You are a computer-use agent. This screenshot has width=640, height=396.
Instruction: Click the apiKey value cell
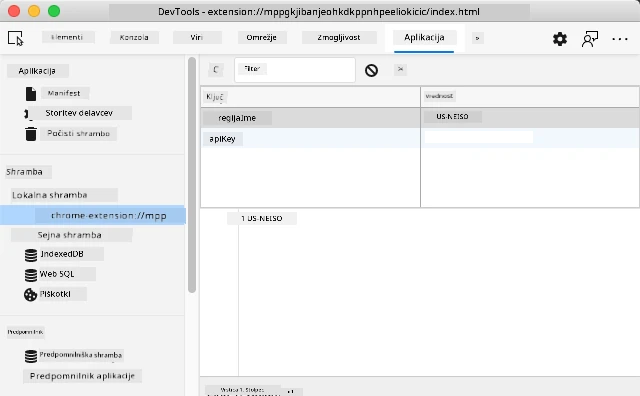pyautogui.click(x=530, y=138)
